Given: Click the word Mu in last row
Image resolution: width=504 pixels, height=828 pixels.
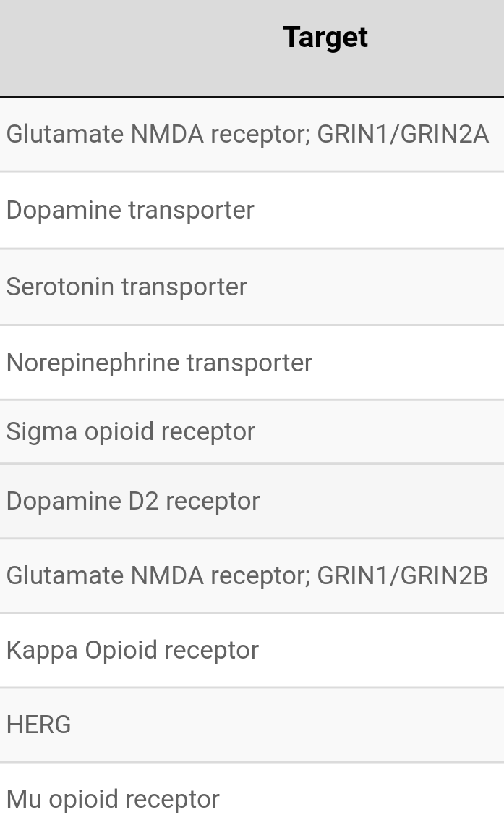Looking at the screenshot, I should tap(24, 799).
